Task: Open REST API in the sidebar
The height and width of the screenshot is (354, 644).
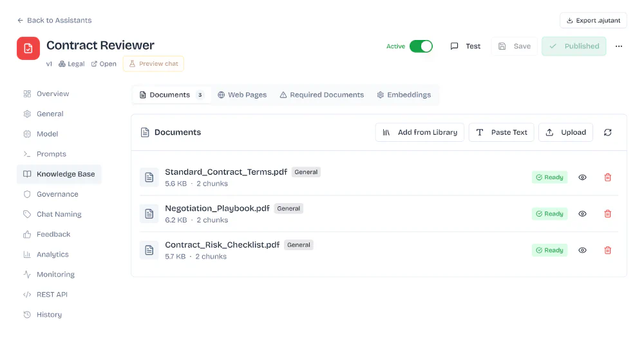Action: point(59,295)
